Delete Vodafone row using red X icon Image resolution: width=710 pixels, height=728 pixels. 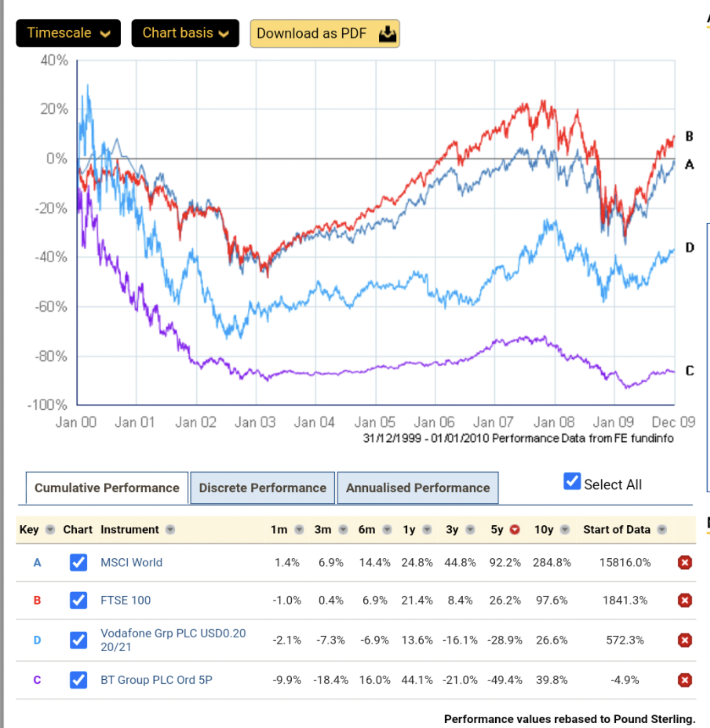click(x=685, y=640)
